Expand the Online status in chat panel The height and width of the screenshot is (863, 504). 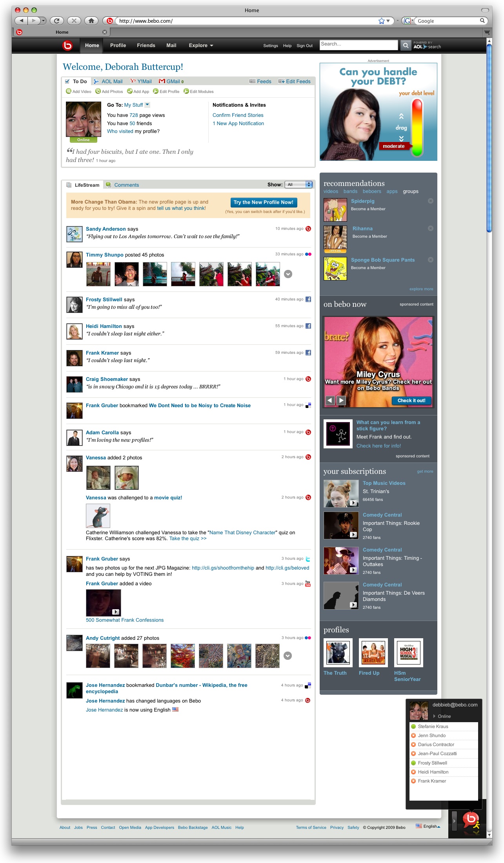(x=435, y=716)
